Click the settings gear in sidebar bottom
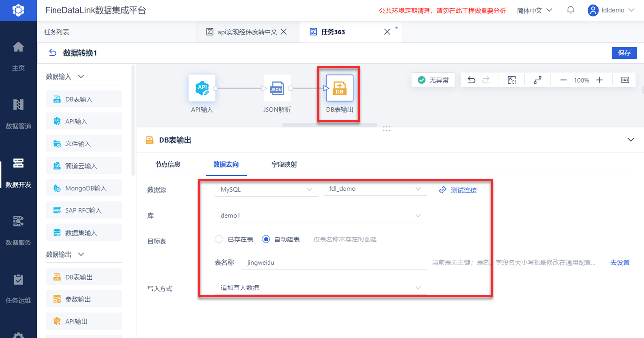This screenshot has height=338, width=644. click(18, 335)
